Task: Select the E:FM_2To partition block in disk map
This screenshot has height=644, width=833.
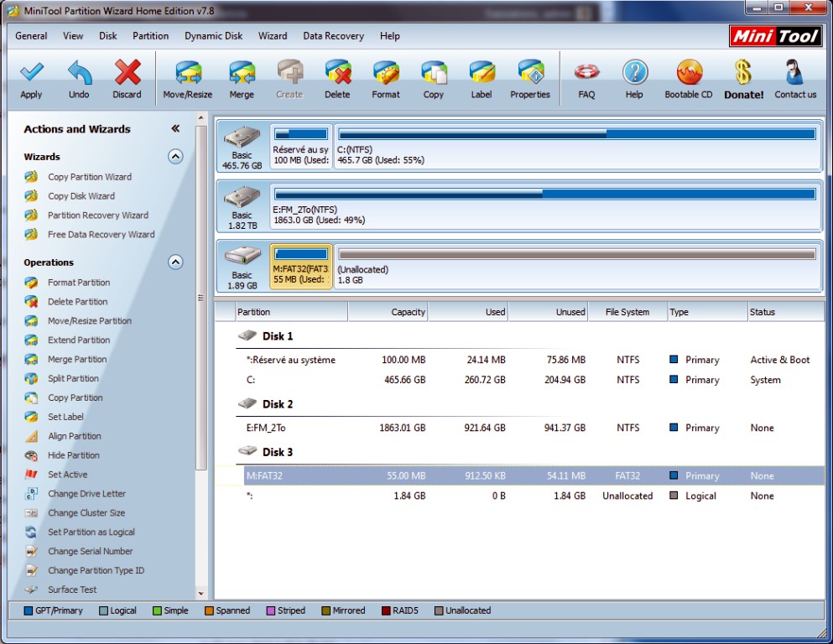Action: [545, 206]
